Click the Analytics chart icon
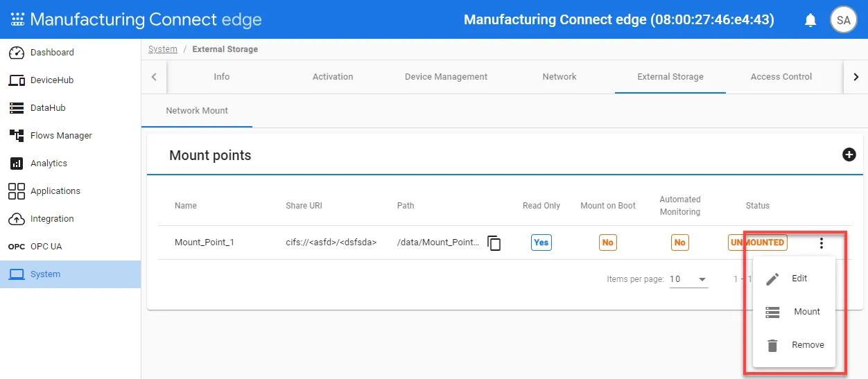868x379 pixels. click(x=17, y=164)
